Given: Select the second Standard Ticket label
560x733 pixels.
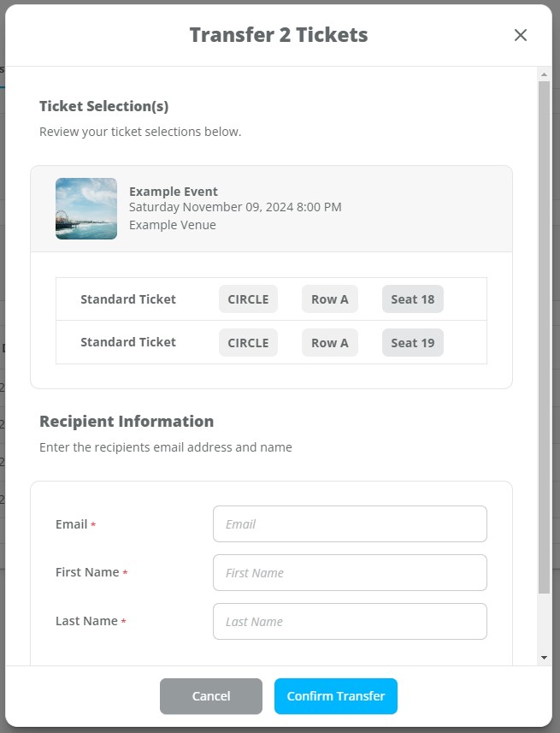Looking at the screenshot, I should click(x=128, y=342).
